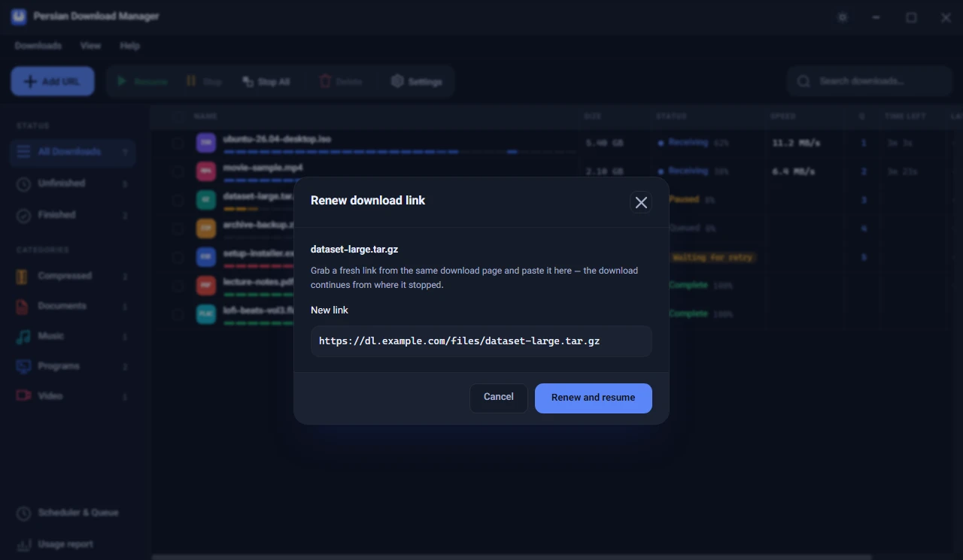The height and width of the screenshot is (560, 963).
Task: Close the Renew download link dialog
Action: coord(641,202)
